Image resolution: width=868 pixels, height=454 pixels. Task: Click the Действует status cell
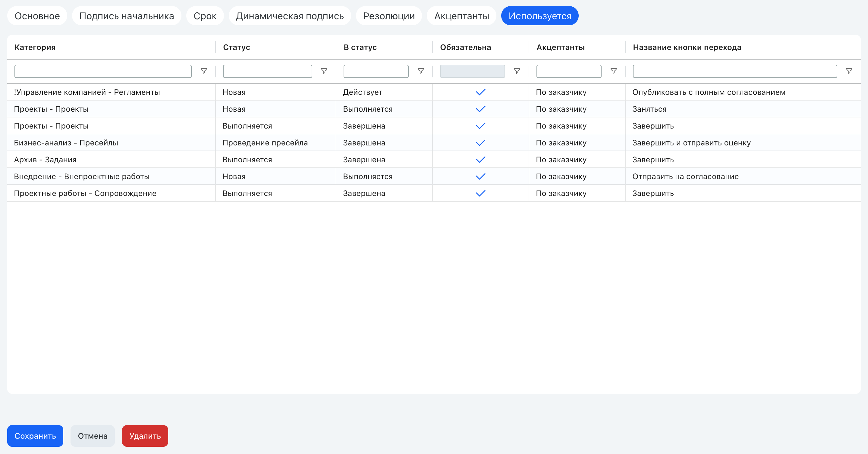(384, 92)
